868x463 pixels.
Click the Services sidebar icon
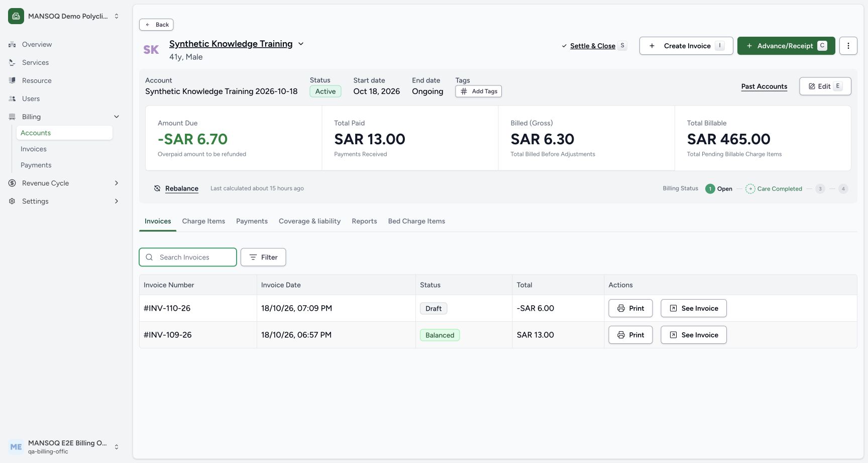[12, 62]
